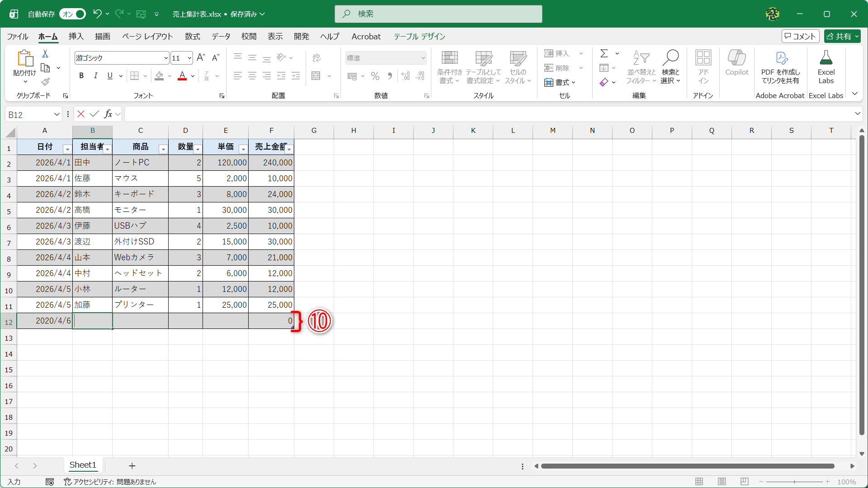The height and width of the screenshot is (488, 868).
Task: Click the Cut scissors icon
Action: pyautogui.click(x=45, y=54)
